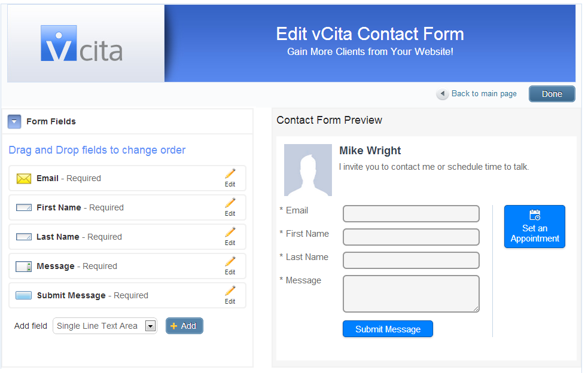
Task: Click the pencil Edit icon for Last Name
Action: (230, 236)
